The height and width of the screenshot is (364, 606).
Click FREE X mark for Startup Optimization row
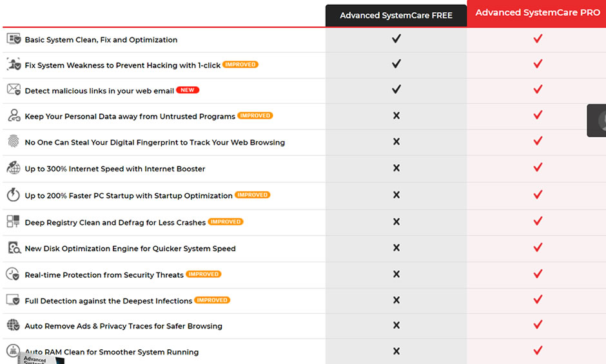(x=396, y=195)
